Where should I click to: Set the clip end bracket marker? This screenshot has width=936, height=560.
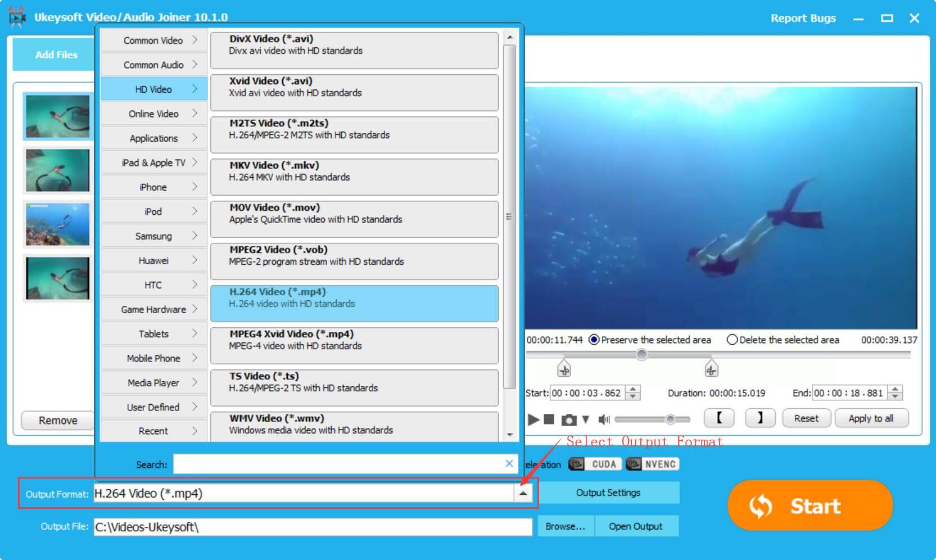pyautogui.click(x=760, y=418)
